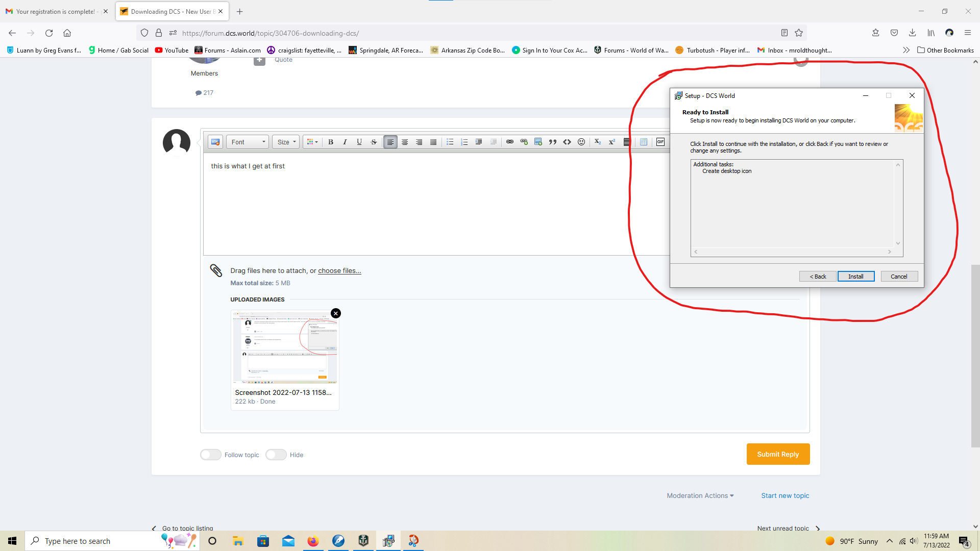
Task: Justify text in the editor
Action: (433, 142)
